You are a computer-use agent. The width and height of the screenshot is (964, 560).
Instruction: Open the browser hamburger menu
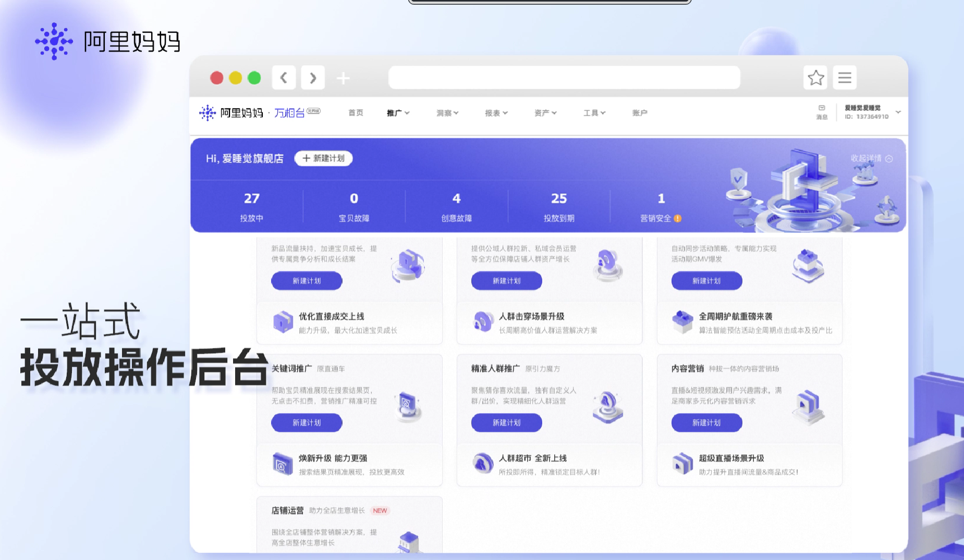(x=845, y=78)
